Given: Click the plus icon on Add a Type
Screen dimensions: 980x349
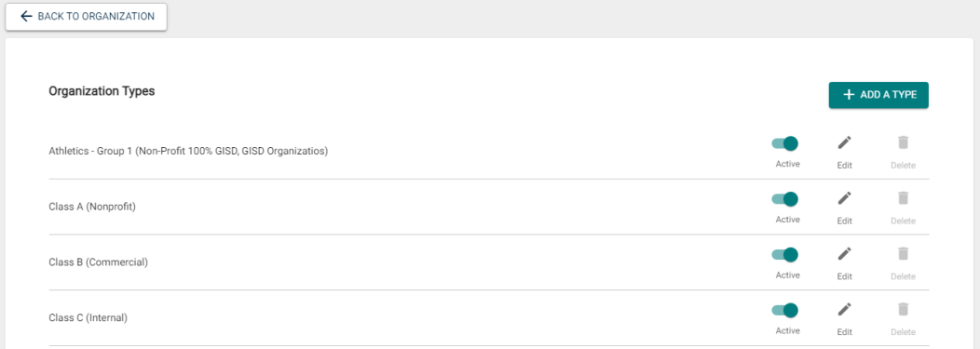Looking at the screenshot, I should [x=848, y=95].
